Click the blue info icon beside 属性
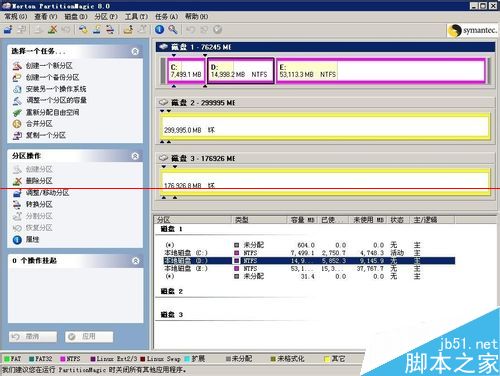Viewport: 500px width, 376px height. (x=17, y=240)
